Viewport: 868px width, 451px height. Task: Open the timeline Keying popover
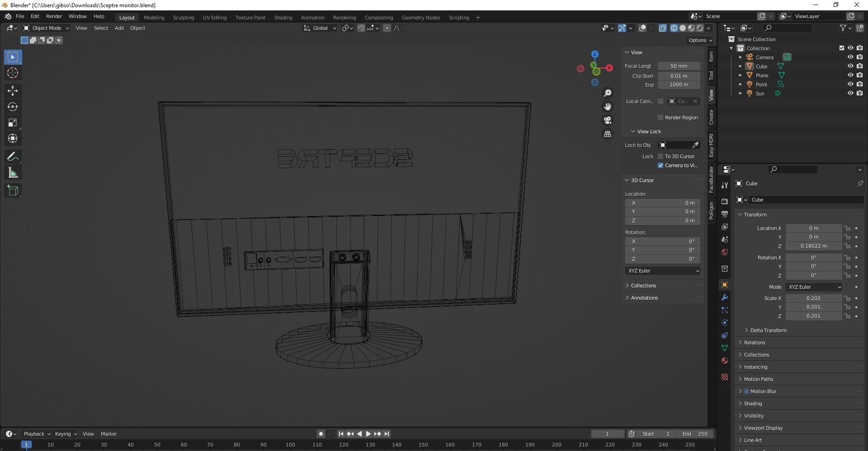click(x=66, y=434)
